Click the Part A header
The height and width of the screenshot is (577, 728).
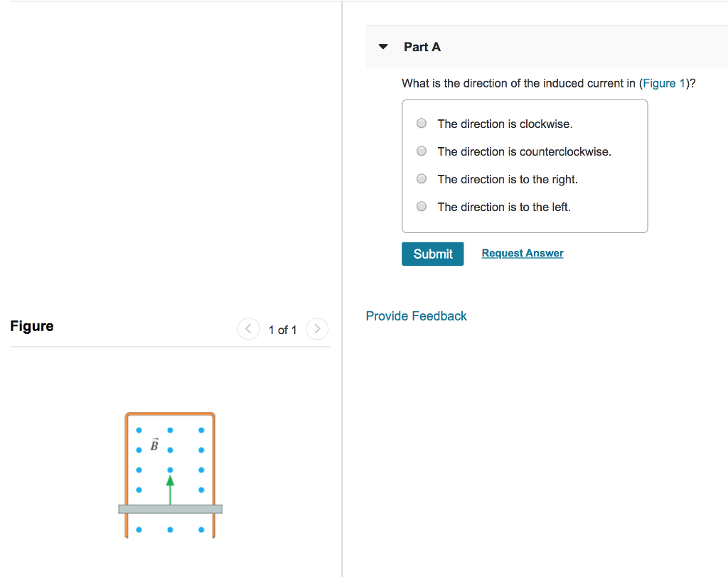pyautogui.click(x=422, y=47)
